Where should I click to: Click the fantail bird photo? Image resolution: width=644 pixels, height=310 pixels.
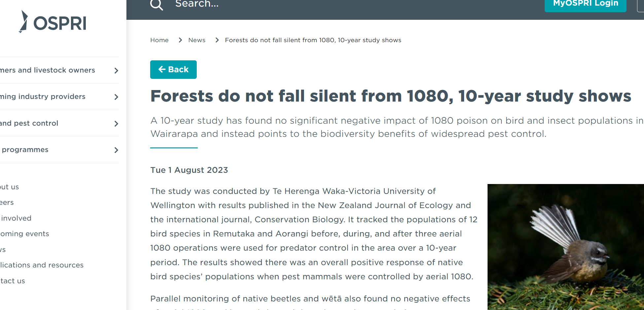tap(565, 247)
